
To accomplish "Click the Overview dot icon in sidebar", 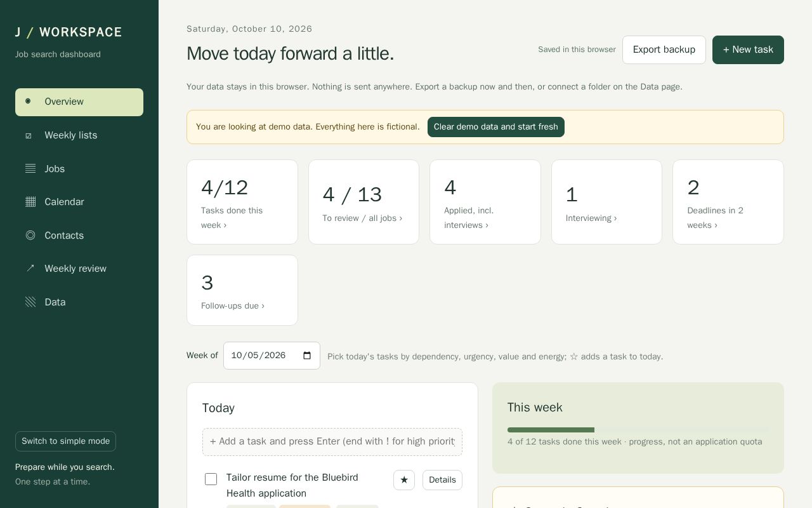I will 28,102.
